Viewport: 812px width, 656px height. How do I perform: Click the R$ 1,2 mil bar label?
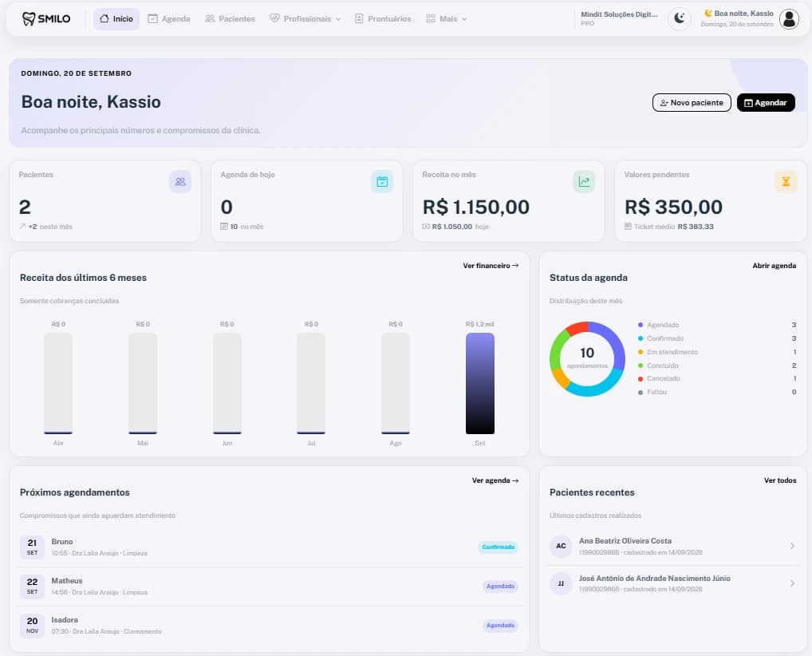(480, 324)
